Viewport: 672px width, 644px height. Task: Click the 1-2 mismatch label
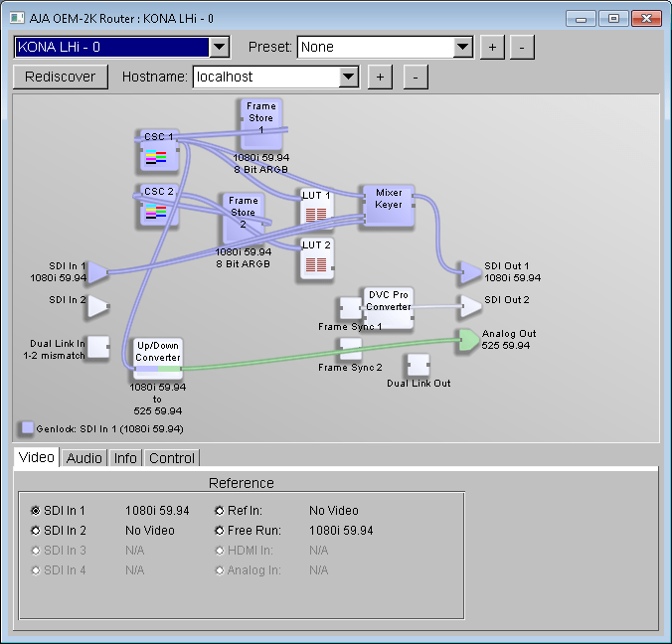coord(54,356)
